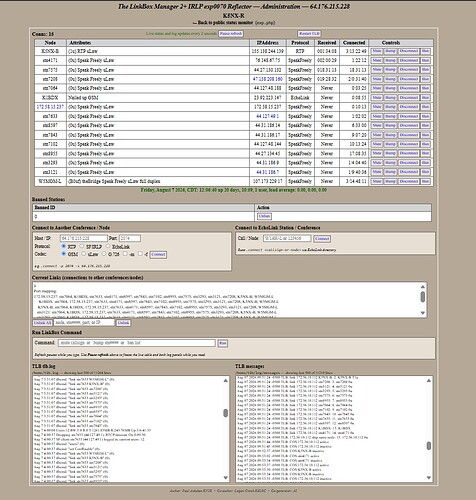Open the Back to public status monitor link
This screenshot has height=500, width=476.
[x=225, y=23]
